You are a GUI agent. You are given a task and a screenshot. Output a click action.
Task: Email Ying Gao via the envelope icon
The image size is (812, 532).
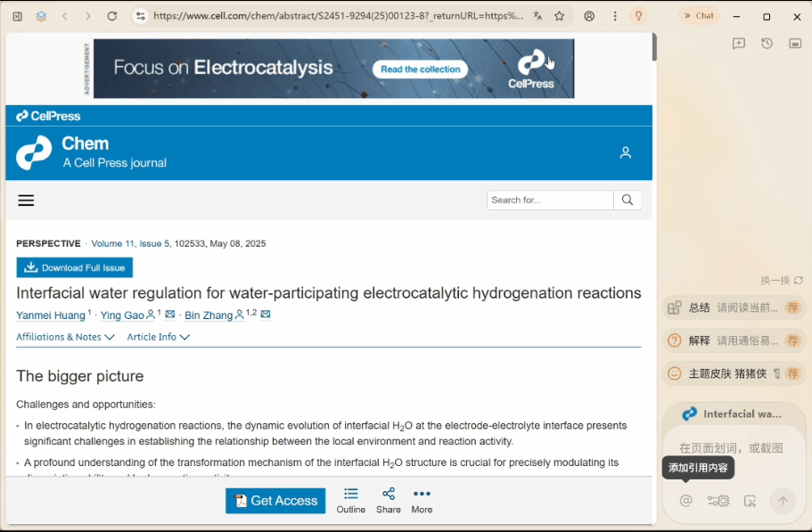170,315
